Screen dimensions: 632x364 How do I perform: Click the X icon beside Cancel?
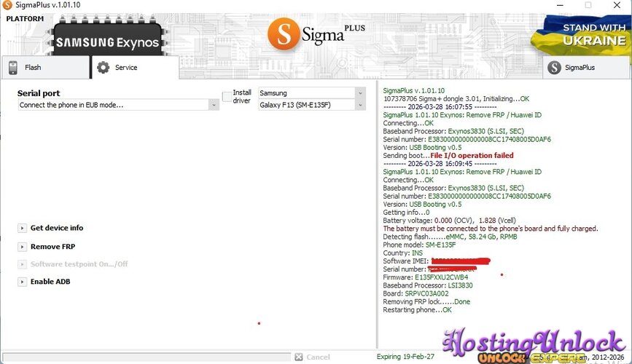click(x=298, y=357)
